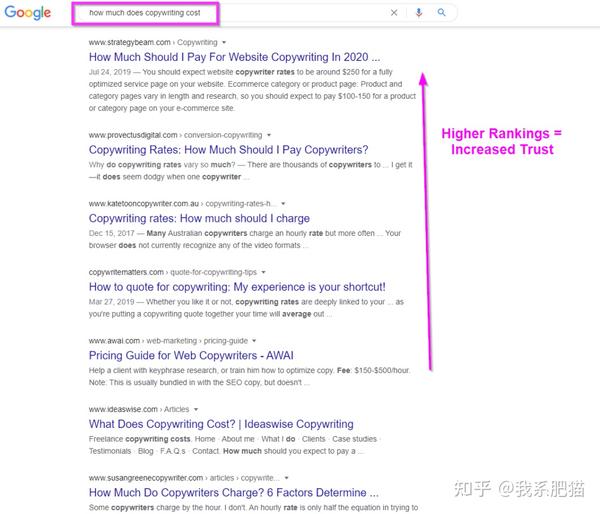Screen dimensions: 600x514
Task: Clear the search query with X icon
Action: click(394, 13)
